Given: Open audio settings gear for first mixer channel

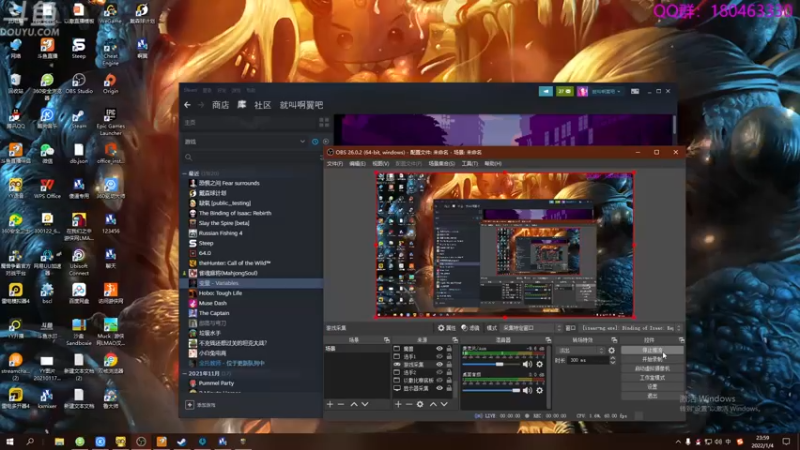Looking at the screenshot, I should tap(539, 364).
